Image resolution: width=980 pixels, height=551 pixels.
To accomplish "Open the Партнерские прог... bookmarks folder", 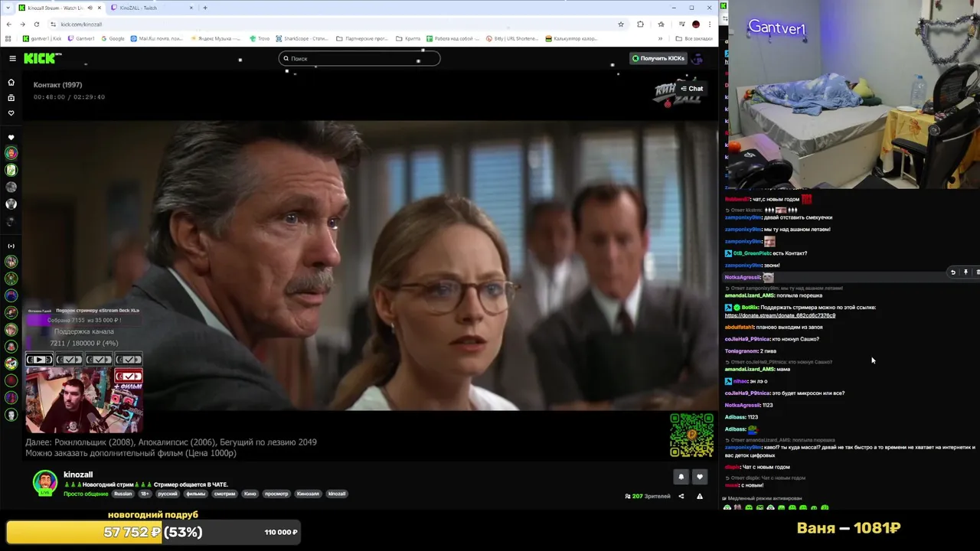I will pos(364,38).
